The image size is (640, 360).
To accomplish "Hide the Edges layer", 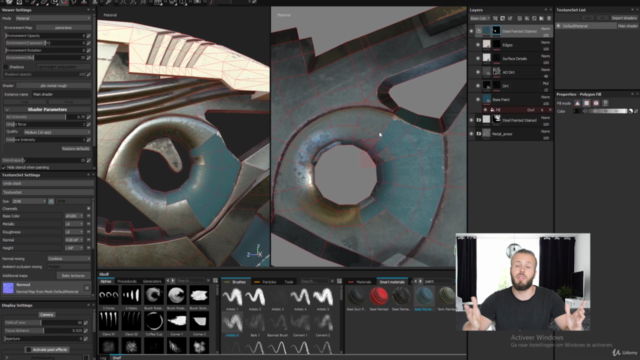I will (x=478, y=45).
